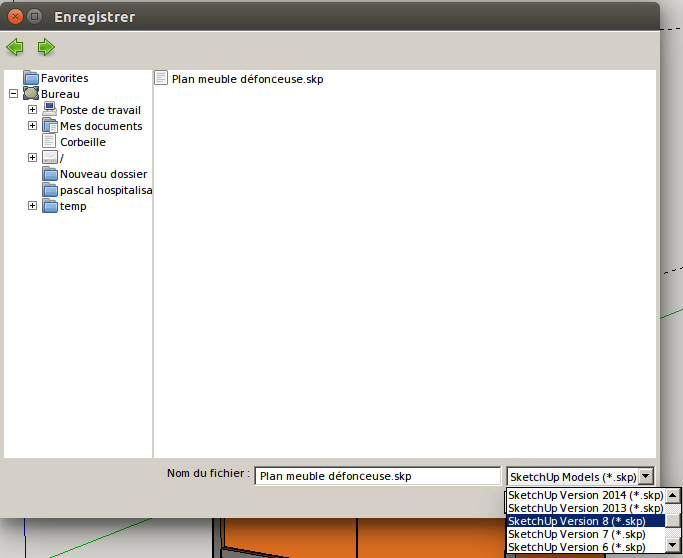Click scroll up arrow of version list
Viewport: 683px width, 558px height.
pyautogui.click(x=673, y=495)
